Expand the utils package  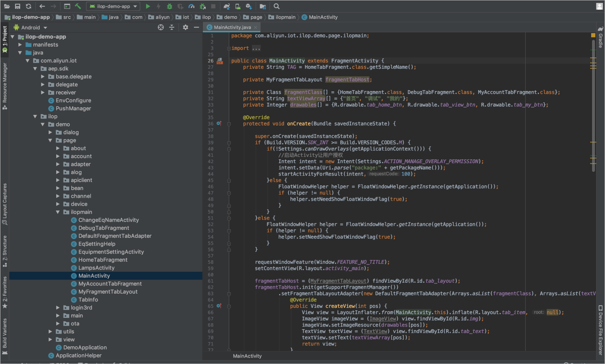(x=50, y=331)
